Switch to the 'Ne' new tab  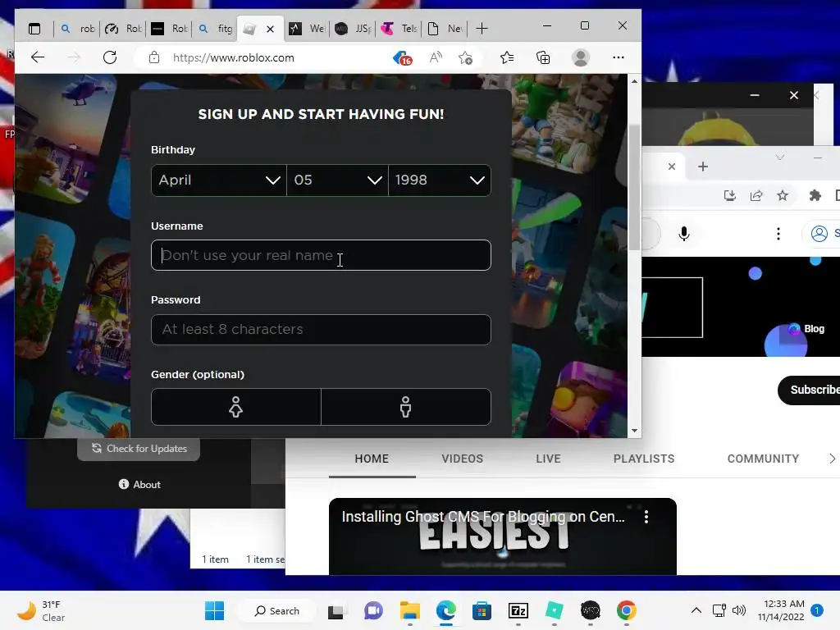(x=445, y=29)
